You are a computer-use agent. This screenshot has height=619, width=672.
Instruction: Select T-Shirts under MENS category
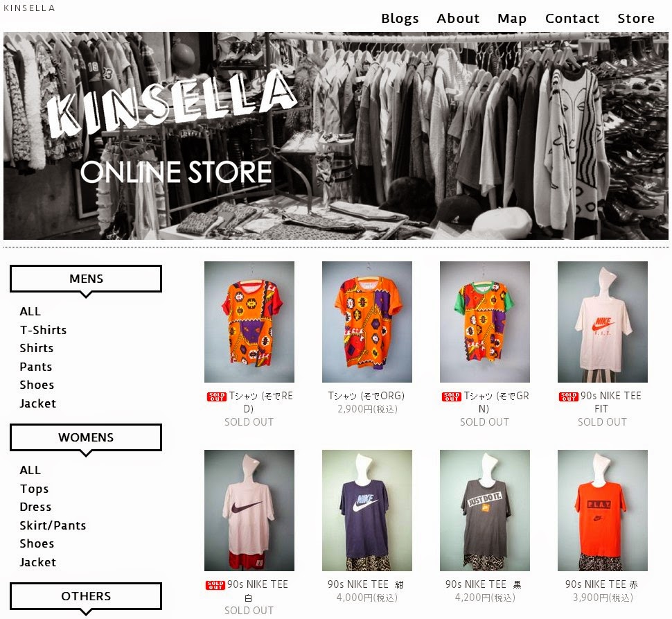point(43,330)
